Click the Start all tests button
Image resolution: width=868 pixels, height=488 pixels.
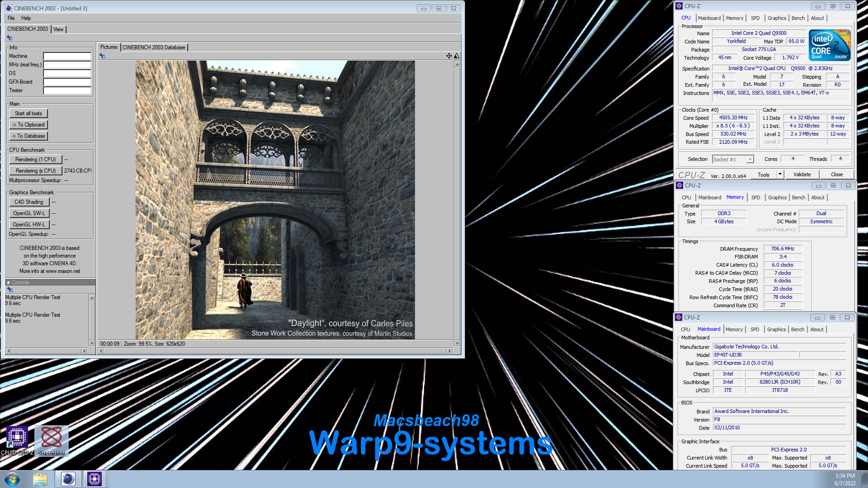click(x=28, y=113)
